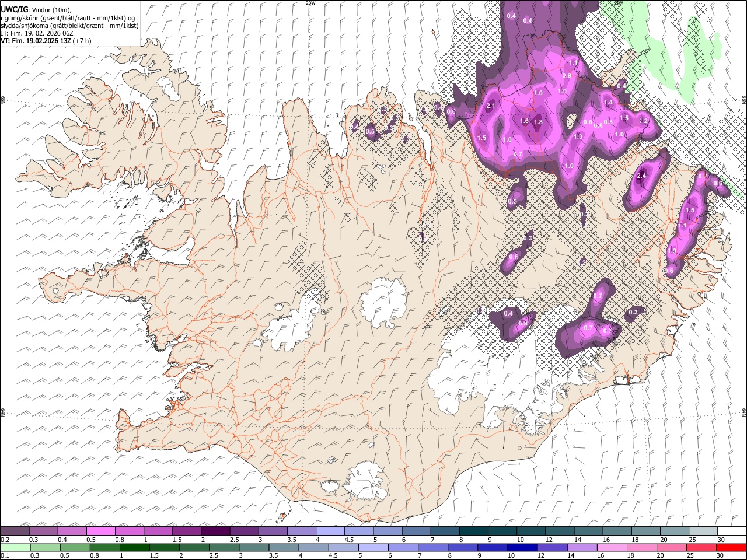The image size is (747, 560).
Task: Click the 'VT: Fim. 19.02.2026 13Z (+7 h)' line
Action: coord(46,41)
